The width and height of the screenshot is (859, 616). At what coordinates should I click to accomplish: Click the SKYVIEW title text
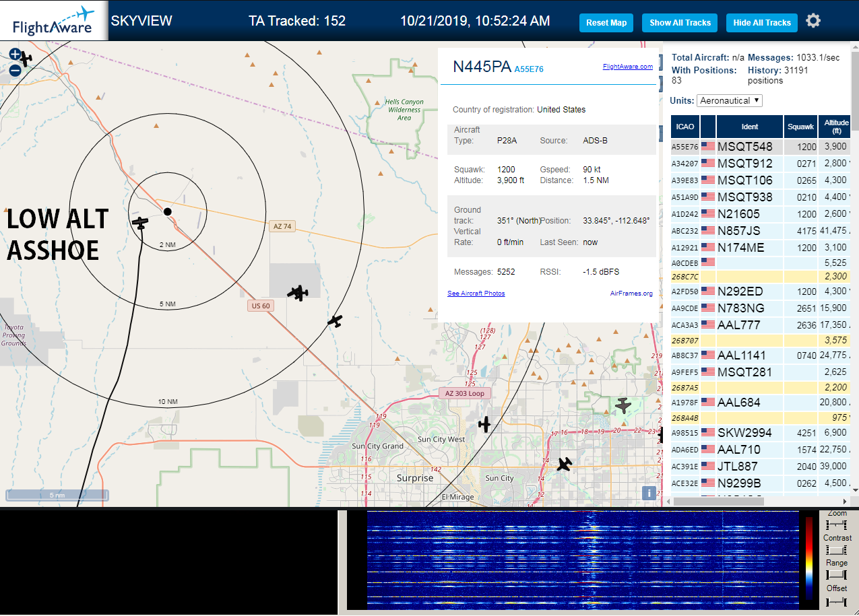[x=141, y=21]
